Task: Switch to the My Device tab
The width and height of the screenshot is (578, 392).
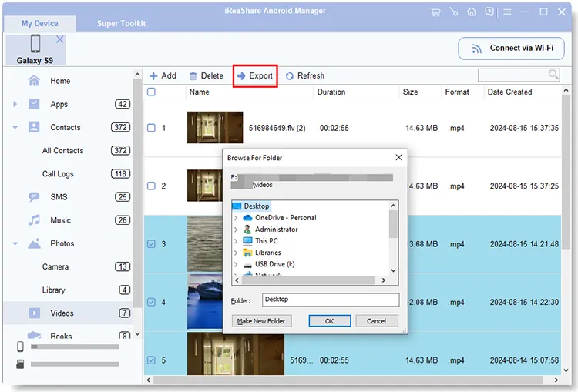Action: [40, 24]
